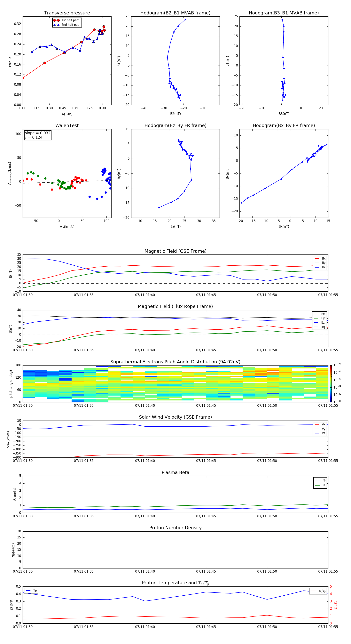The height and width of the screenshot is (644, 351).
Task: Click the 'Hodogram(B2_B1 MVAB frame)' title
Action: pyautogui.click(x=175, y=13)
